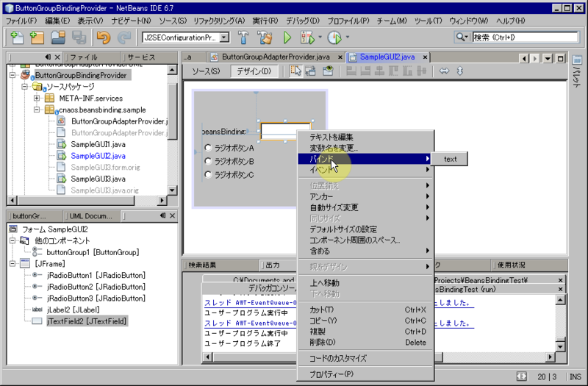This screenshot has height=386, width=588.
Task: Select jRadioButton2 [JRadioButton] in inspector
Action: tap(96, 287)
